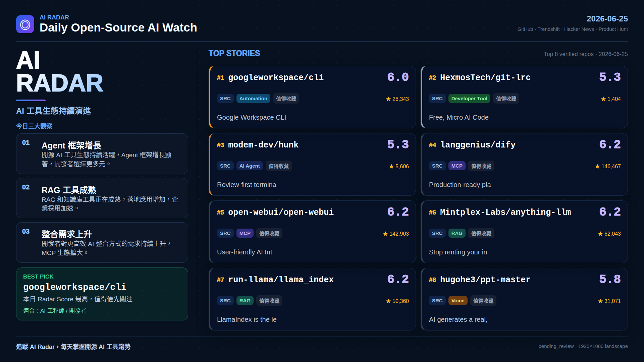644x362 pixels.
Task: Click the 62,043 star count
Action: click(609, 234)
